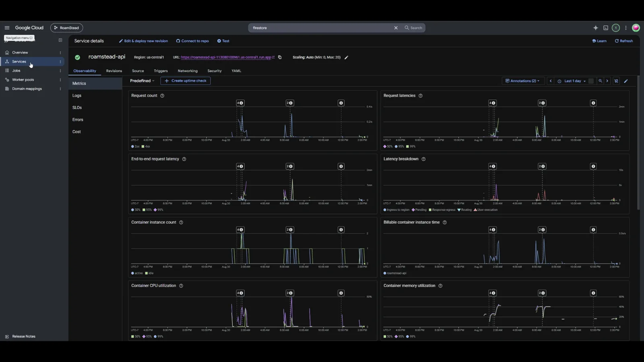Show help for Latency breakdown chart
This screenshot has width=644, height=362.
[x=423, y=159]
